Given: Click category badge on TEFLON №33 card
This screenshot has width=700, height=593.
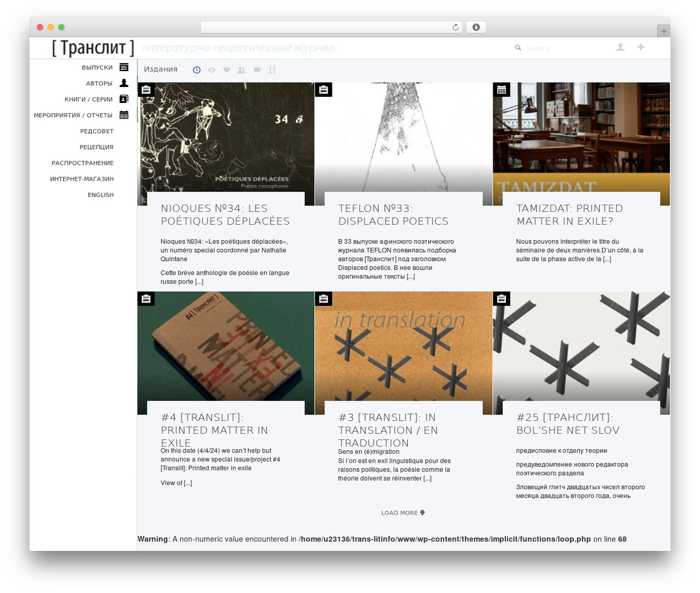Looking at the screenshot, I should pyautogui.click(x=324, y=90).
